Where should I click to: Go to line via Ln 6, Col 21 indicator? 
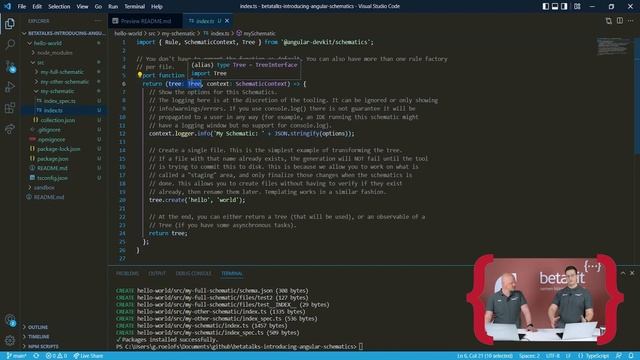(x=485, y=356)
